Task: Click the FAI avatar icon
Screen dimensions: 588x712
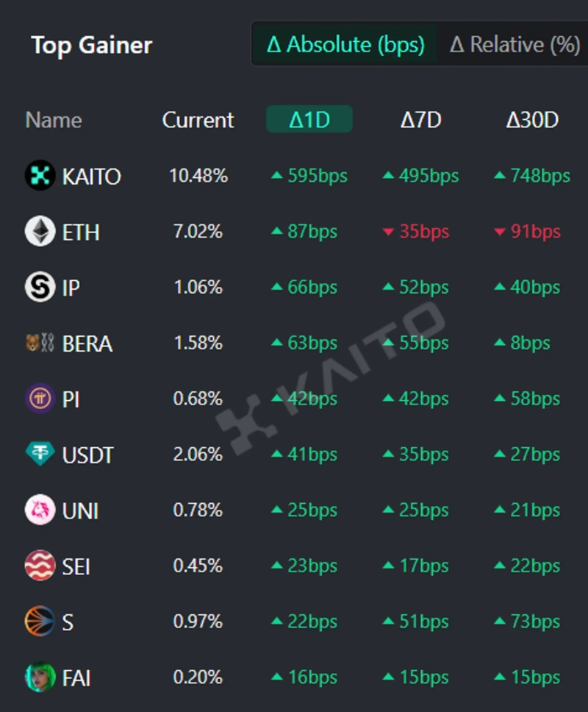Action: tap(40, 677)
